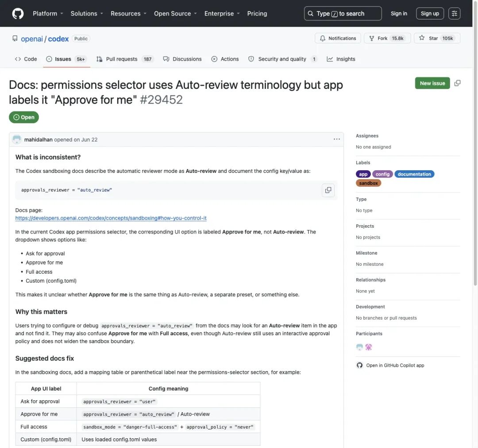Expand the Open Source menu

pyautogui.click(x=175, y=13)
